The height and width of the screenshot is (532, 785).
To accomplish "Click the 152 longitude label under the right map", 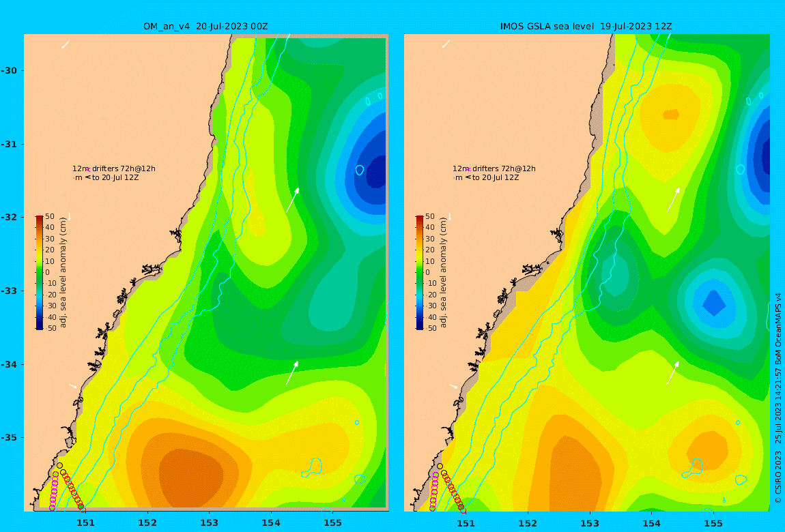I will click(x=528, y=523).
